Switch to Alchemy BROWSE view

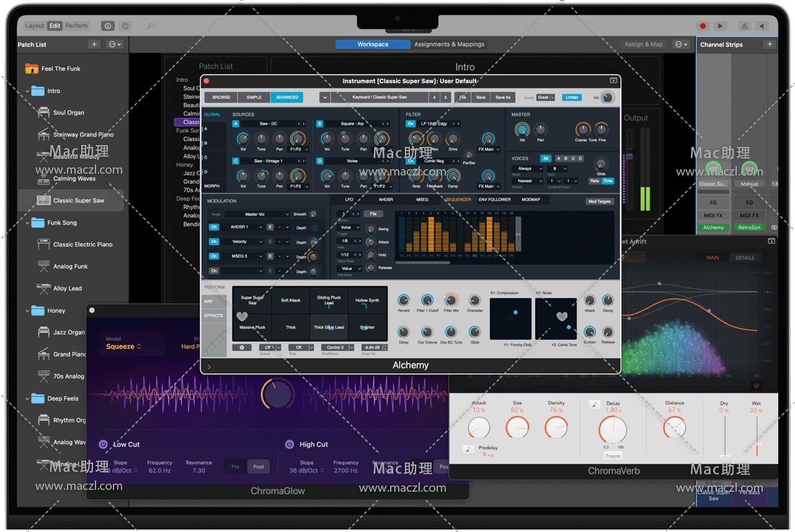[x=221, y=97]
